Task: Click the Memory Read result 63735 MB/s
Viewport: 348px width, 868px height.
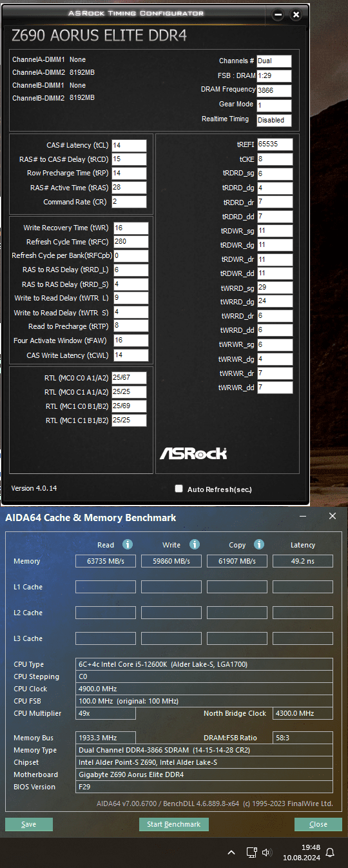Action: point(106,561)
